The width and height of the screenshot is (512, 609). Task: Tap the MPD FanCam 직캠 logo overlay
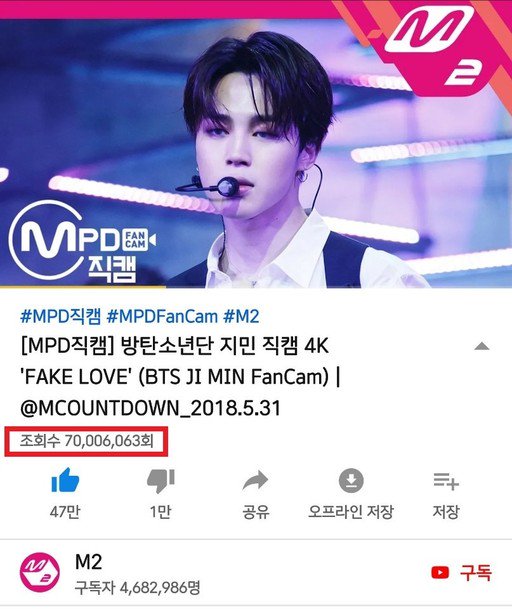point(82,242)
